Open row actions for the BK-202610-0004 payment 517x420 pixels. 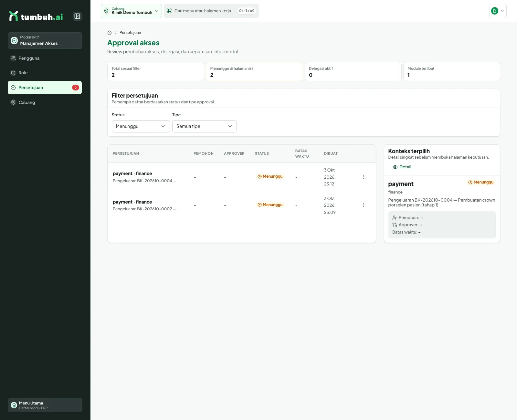(x=364, y=177)
